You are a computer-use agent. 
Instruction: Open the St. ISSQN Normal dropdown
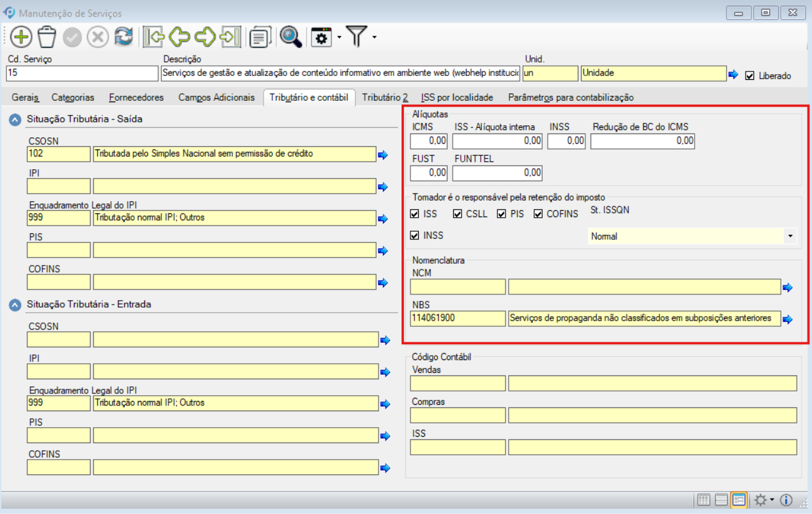(791, 236)
